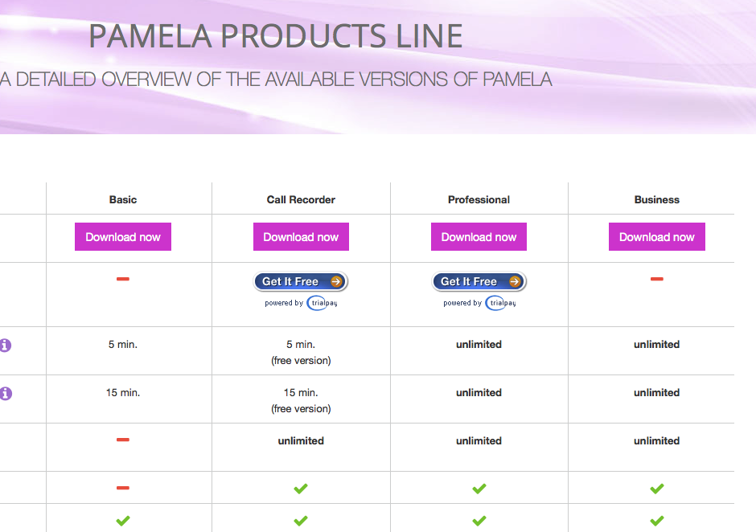Click the trialpay logo under Professional
The height and width of the screenshot is (532, 756).
(501, 303)
